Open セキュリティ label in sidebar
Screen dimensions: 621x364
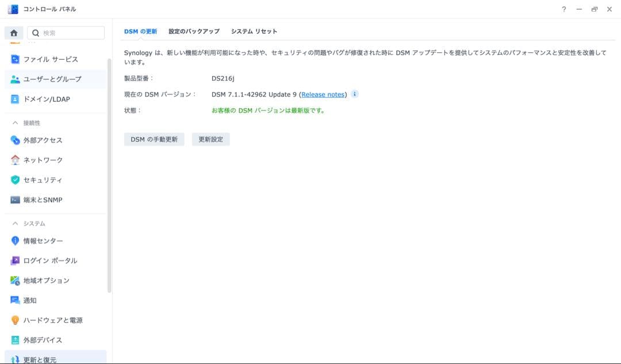pos(43,180)
